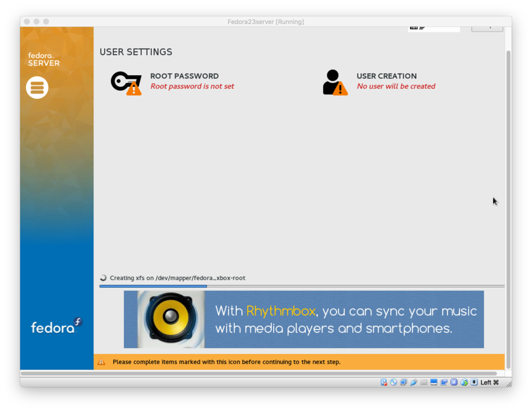
Task: Click the Fedora logo in the sidebar bottom
Action: [x=57, y=326]
